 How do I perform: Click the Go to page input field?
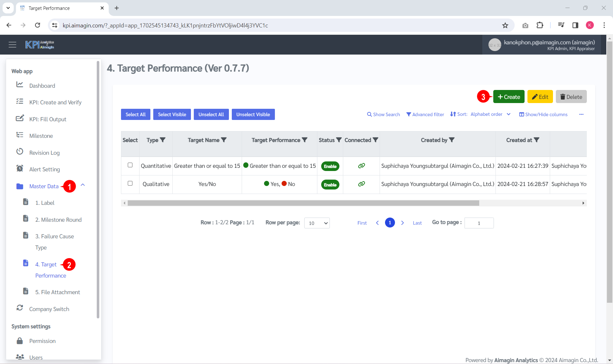pos(479,223)
